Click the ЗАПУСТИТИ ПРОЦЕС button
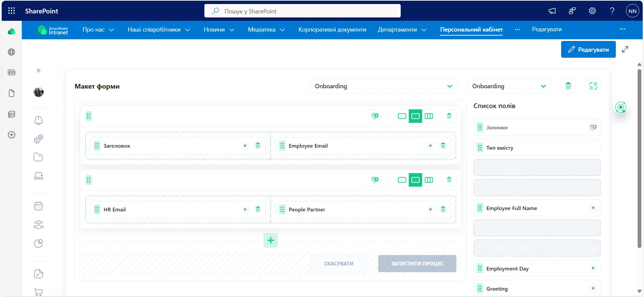 click(417, 263)
